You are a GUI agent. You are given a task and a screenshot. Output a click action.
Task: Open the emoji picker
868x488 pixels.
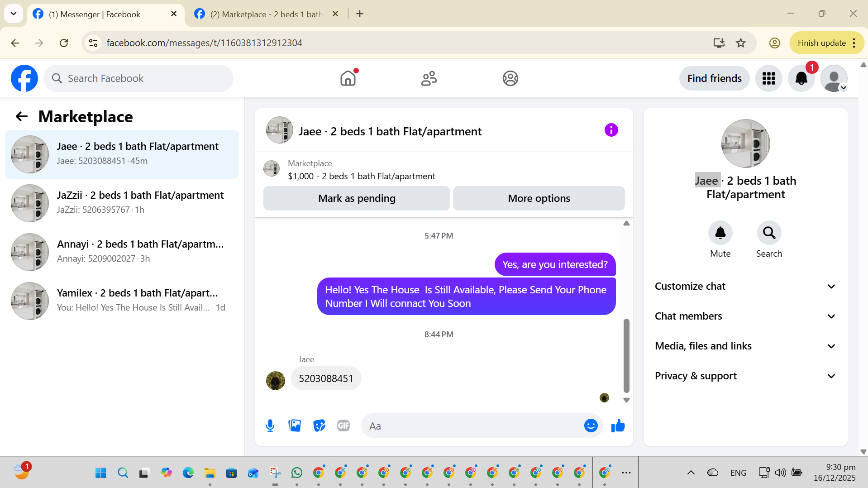click(x=591, y=426)
